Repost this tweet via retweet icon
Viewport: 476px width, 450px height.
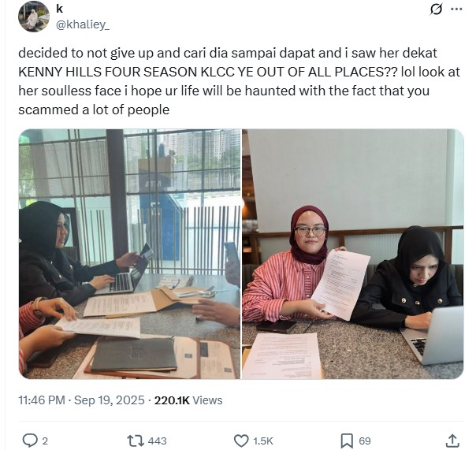134,441
